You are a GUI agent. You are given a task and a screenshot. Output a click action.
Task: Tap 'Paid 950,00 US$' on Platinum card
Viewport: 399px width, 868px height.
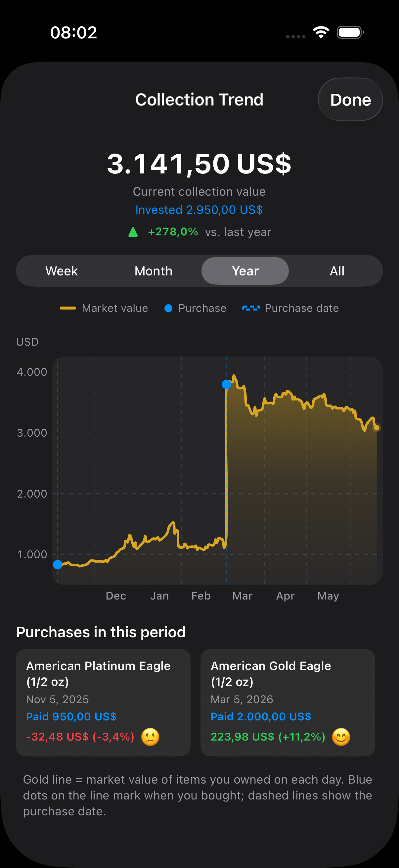pyautogui.click(x=71, y=716)
